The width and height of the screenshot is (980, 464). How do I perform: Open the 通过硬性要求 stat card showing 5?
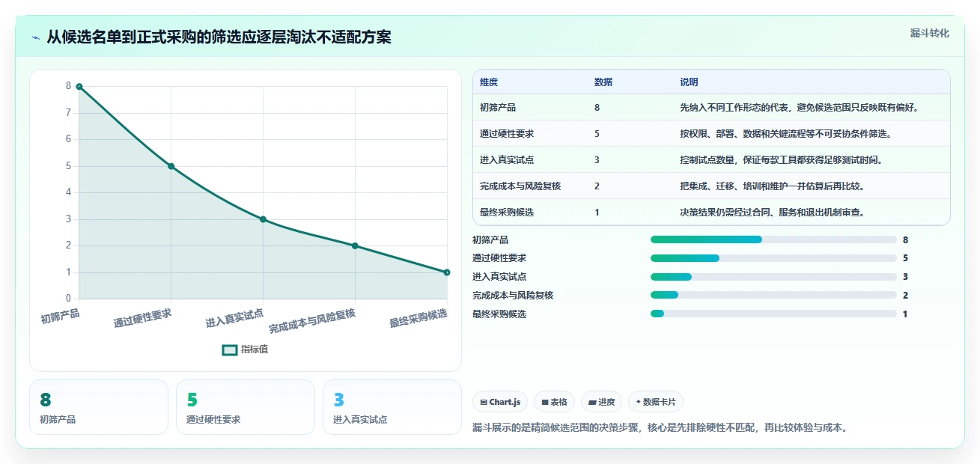pyautogui.click(x=246, y=407)
